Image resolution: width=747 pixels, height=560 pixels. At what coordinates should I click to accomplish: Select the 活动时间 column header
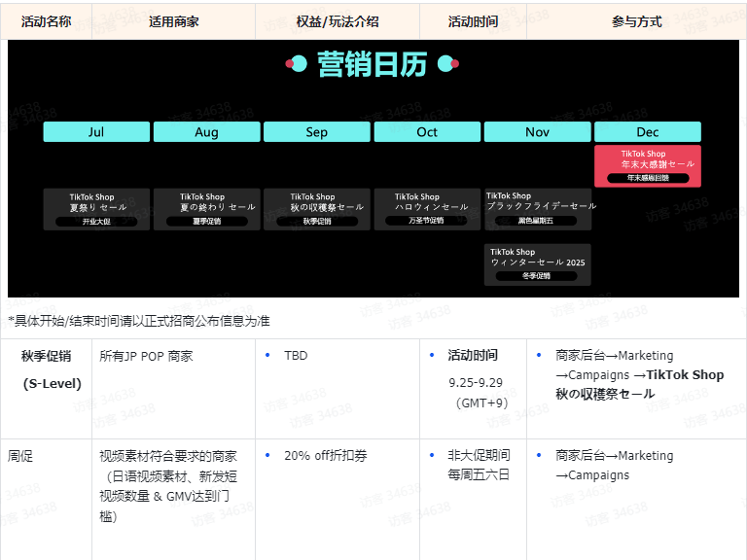pos(473,21)
